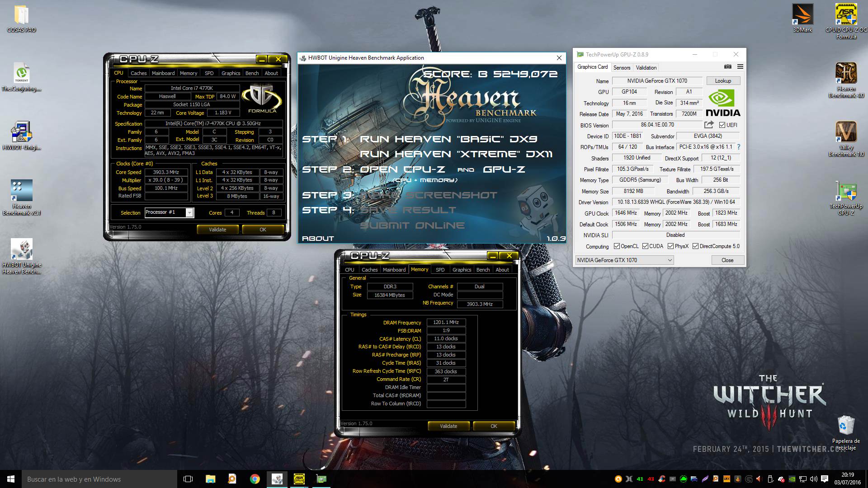
Task: Click OPEN CPU-Z in the Heaven app
Action: click(x=402, y=169)
